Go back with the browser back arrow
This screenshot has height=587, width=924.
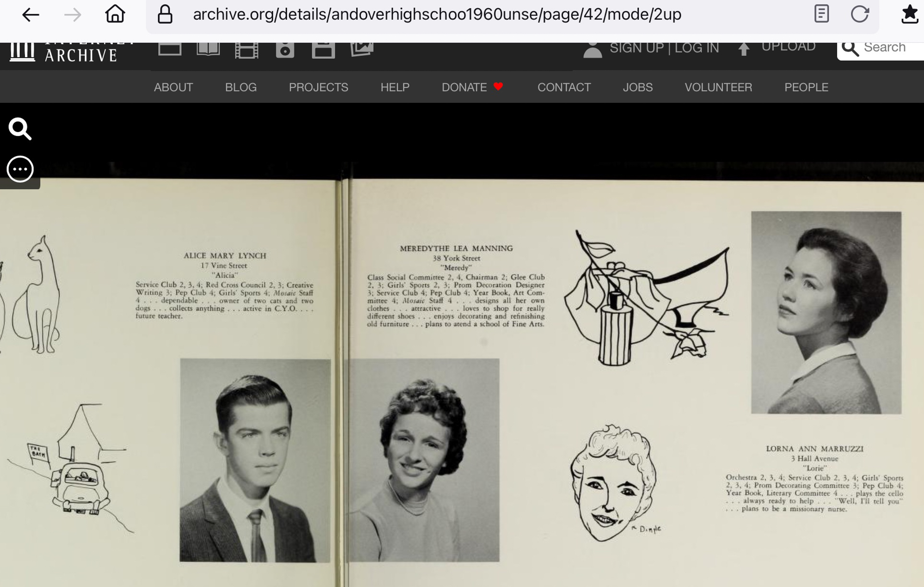[31, 15]
